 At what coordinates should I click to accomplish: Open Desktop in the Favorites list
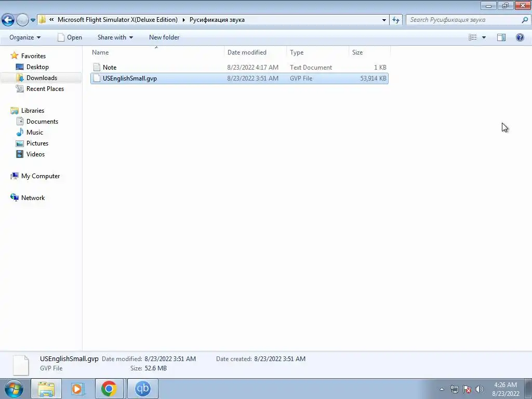coord(37,67)
